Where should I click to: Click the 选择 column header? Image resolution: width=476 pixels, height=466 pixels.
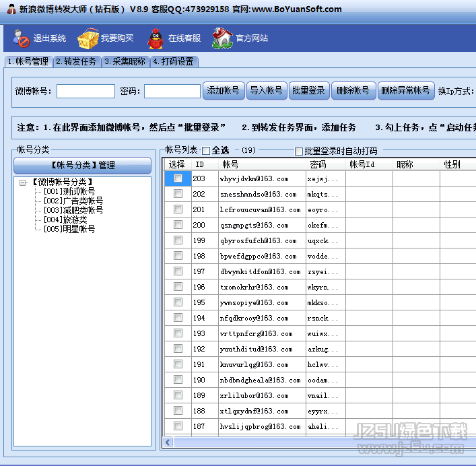[x=178, y=164]
